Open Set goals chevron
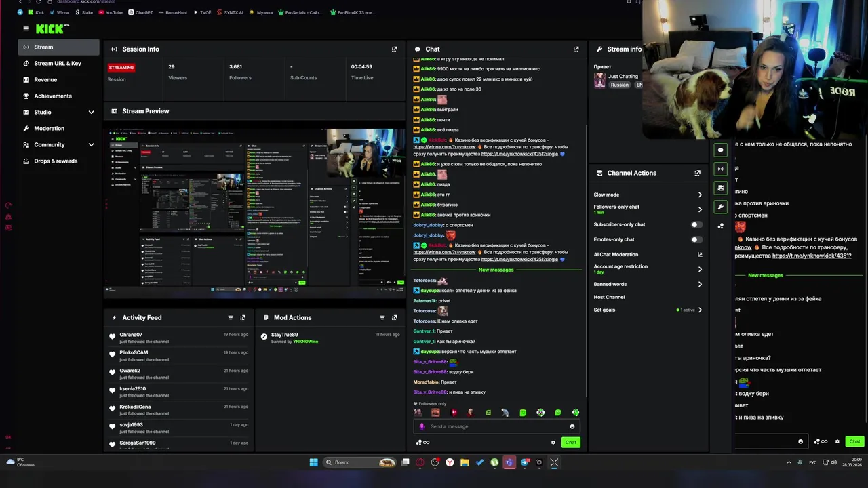The width and height of the screenshot is (868, 488). point(700,310)
